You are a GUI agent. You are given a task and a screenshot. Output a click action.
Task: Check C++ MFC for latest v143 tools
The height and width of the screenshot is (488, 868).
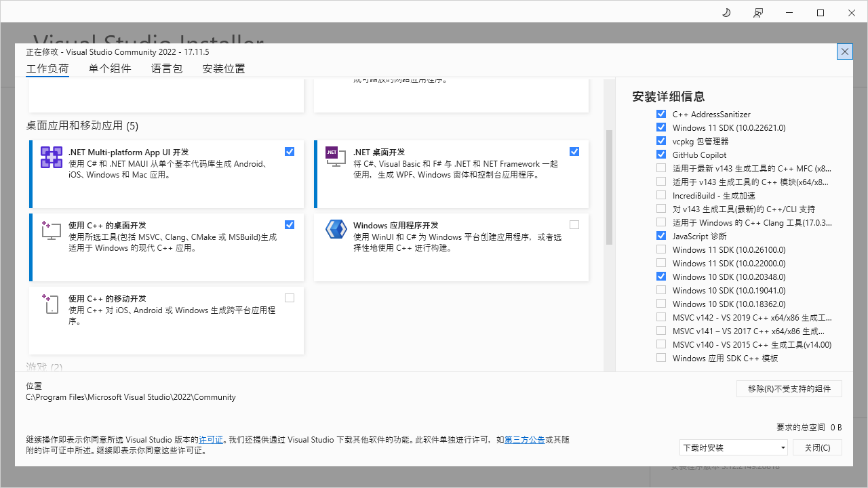click(x=661, y=168)
